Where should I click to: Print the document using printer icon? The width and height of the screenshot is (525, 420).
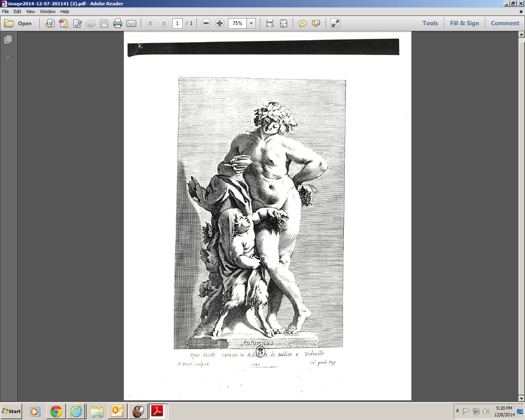[118, 23]
